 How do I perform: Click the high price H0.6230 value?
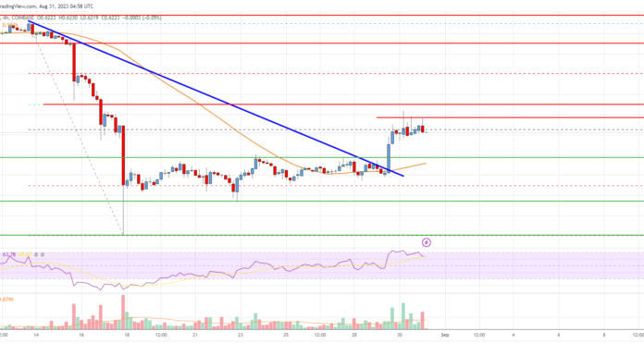68,18
